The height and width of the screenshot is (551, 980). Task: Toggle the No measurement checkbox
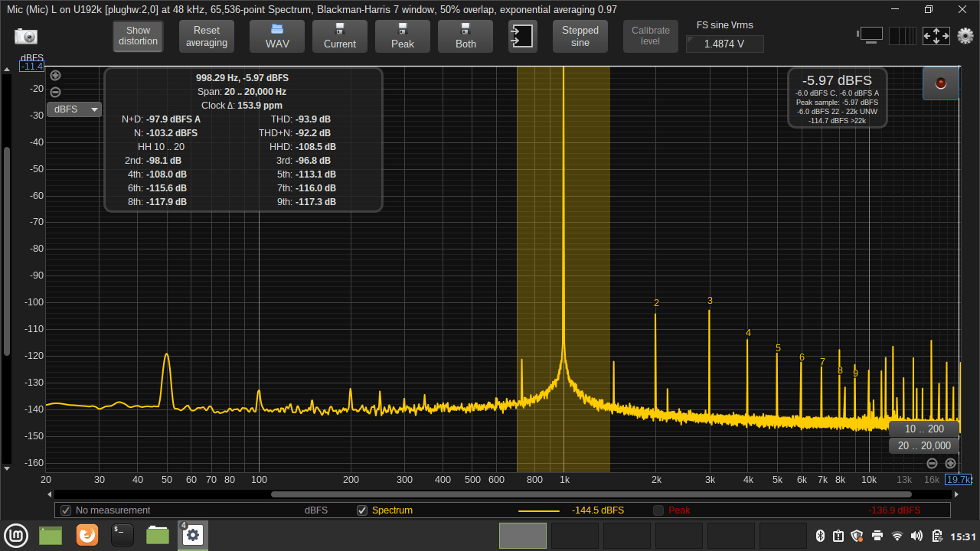[66, 510]
